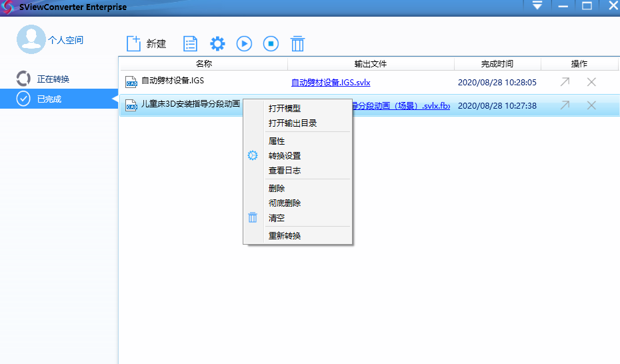Screen dimensions: 620x364
Task: Click open arrow icon for 自动劈材设备.IGS row
Action: point(565,82)
